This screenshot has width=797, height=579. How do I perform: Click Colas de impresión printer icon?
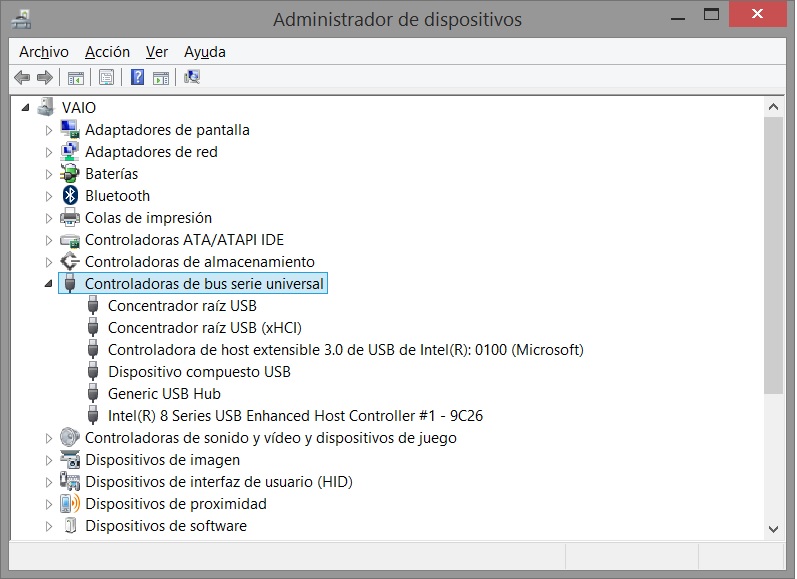[70, 218]
